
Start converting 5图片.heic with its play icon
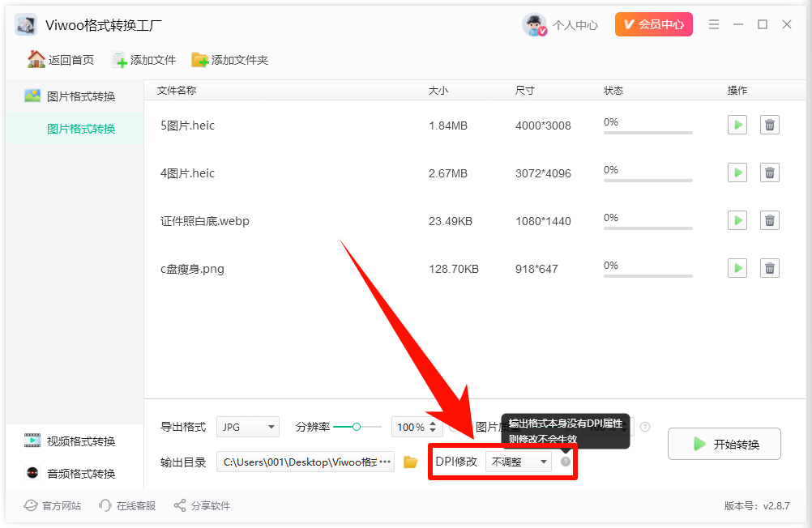(x=737, y=125)
